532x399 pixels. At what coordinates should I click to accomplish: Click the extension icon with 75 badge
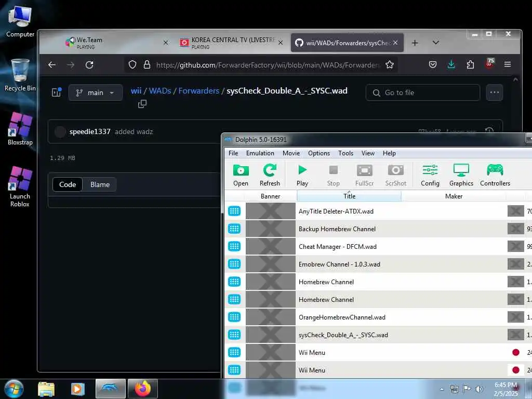490,64
